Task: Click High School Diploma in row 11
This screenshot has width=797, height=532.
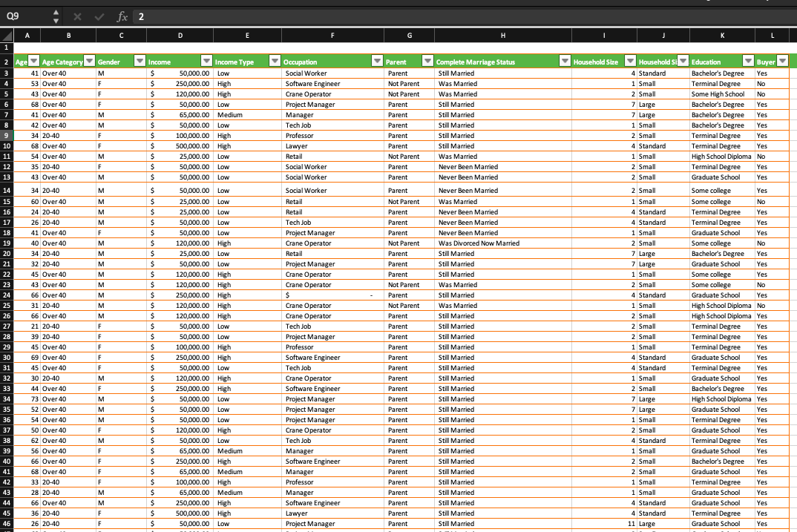Action: coord(721,157)
